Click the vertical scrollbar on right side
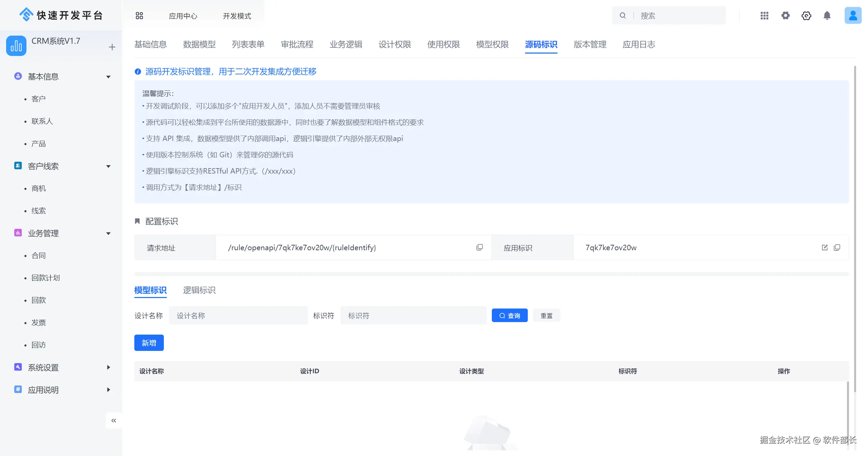868x456 pixels. pyautogui.click(x=855, y=227)
